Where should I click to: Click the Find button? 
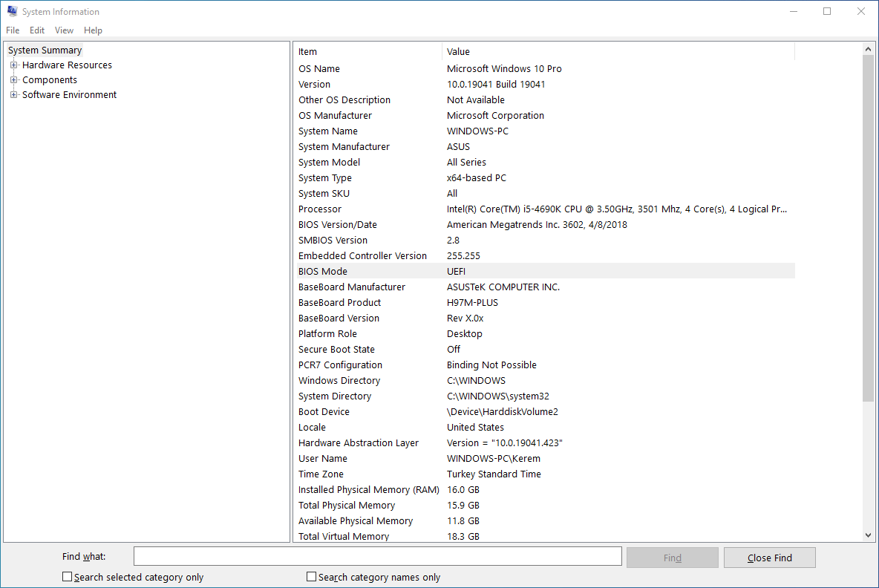[672, 558]
